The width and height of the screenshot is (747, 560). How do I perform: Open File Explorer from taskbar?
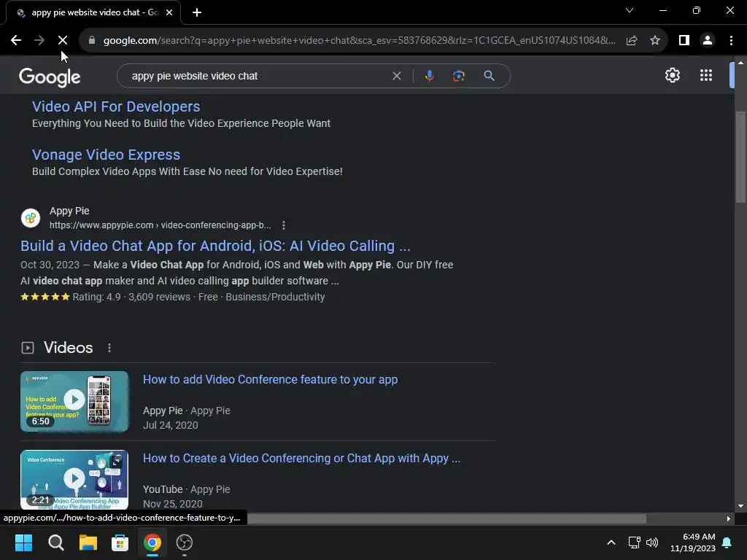point(88,542)
